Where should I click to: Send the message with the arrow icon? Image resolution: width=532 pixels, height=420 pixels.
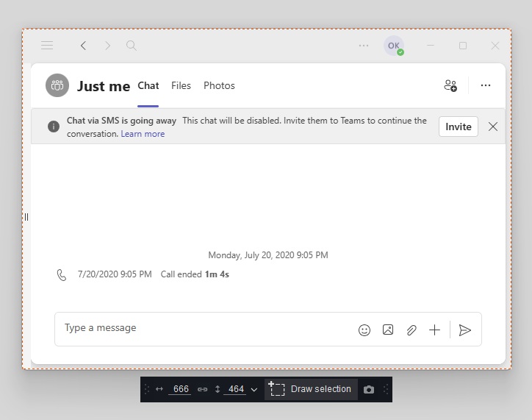point(464,330)
